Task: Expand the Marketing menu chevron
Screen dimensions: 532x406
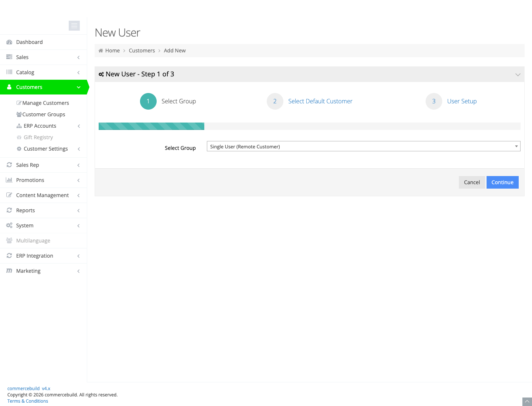Action: [x=78, y=271]
